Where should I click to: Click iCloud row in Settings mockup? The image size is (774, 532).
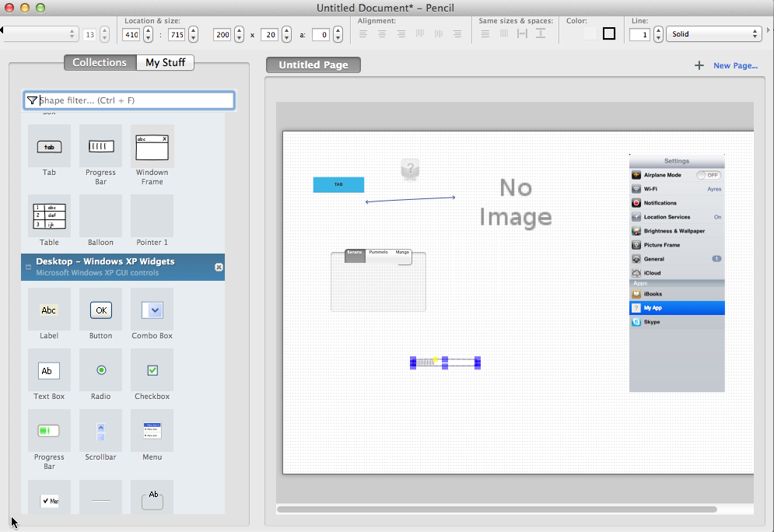click(677, 273)
